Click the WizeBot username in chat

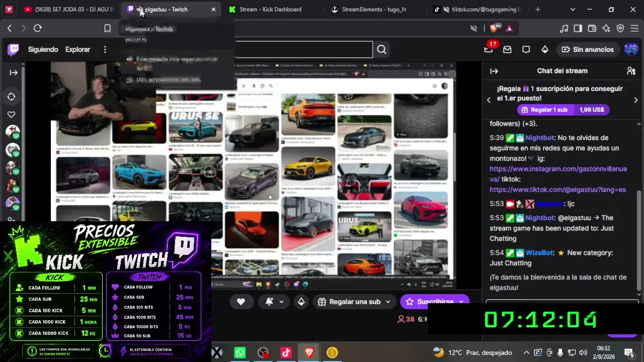click(x=540, y=253)
